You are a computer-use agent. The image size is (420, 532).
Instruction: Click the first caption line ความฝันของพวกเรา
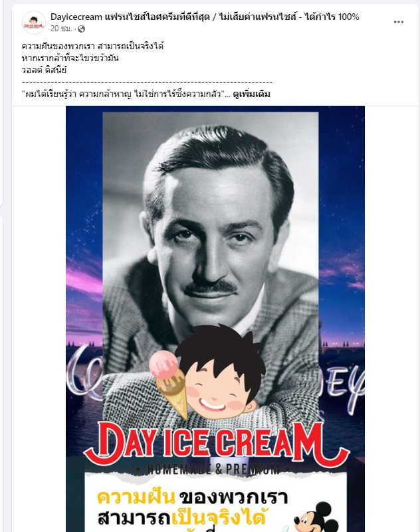93,46
